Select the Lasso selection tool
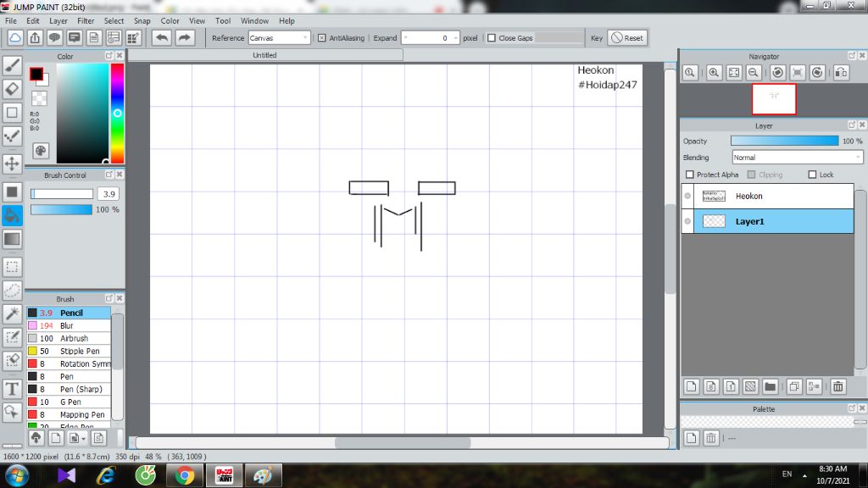868x488 pixels. [x=12, y=291]
